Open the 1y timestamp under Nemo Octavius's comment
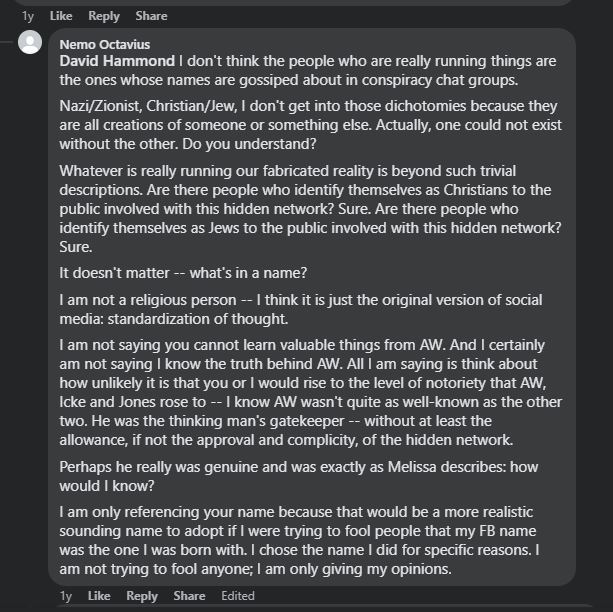Screen dimensions: 613x612 65,596
